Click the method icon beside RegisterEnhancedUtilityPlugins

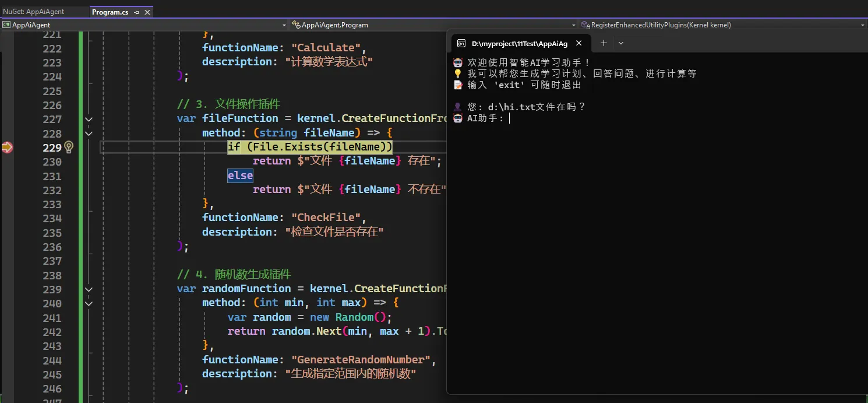pos(585,25)
